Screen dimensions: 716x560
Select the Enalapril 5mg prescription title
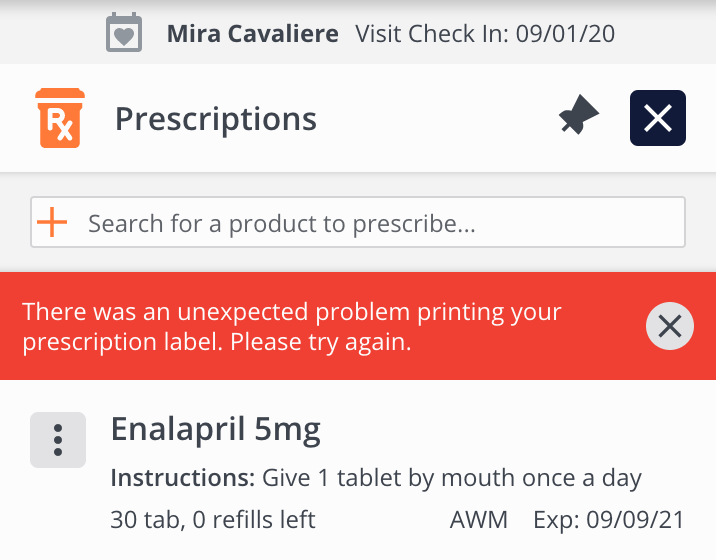215,430
